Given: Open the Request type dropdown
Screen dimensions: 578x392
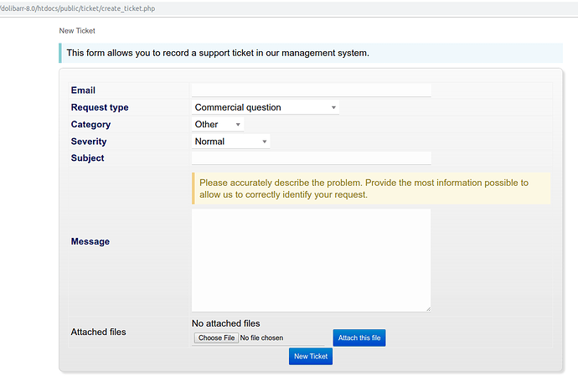Looking at the screenshot, I should coord(265,107).
